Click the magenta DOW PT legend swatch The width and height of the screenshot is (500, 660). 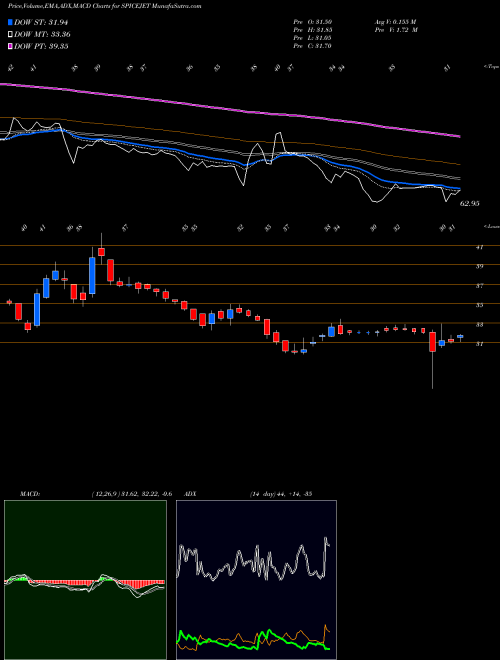pos(10,46)
